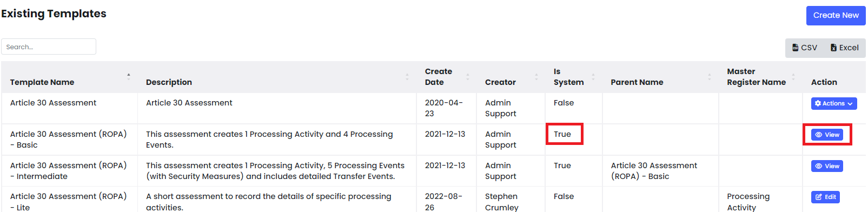Click the Creator column header text
Viewport: 868px width, 212px height.
click(x=500, y=82)
